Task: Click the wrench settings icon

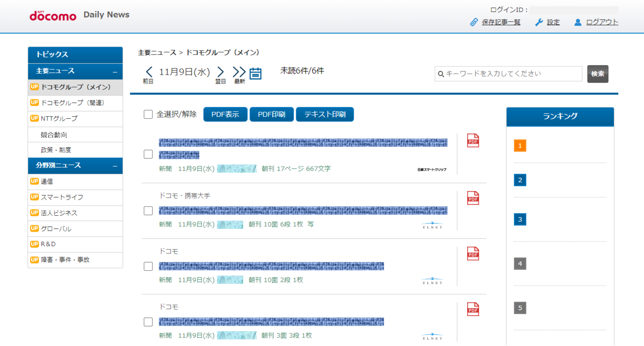Action: tap(539, 22)
